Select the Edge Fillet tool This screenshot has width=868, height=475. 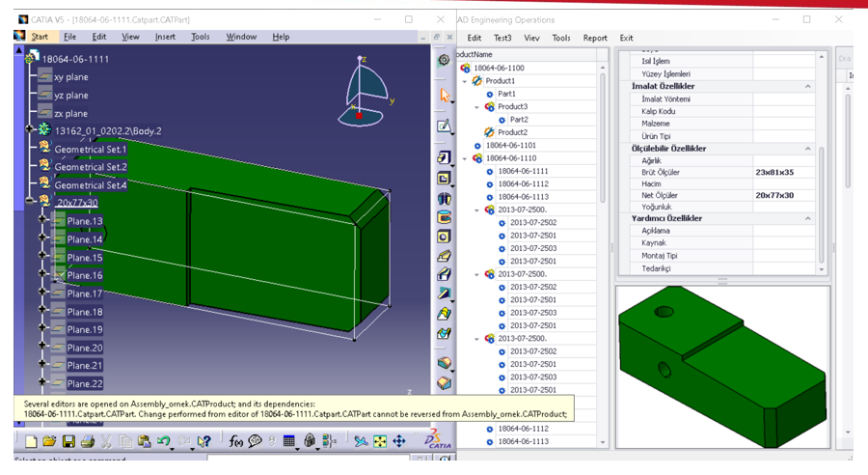coord(444,364)
